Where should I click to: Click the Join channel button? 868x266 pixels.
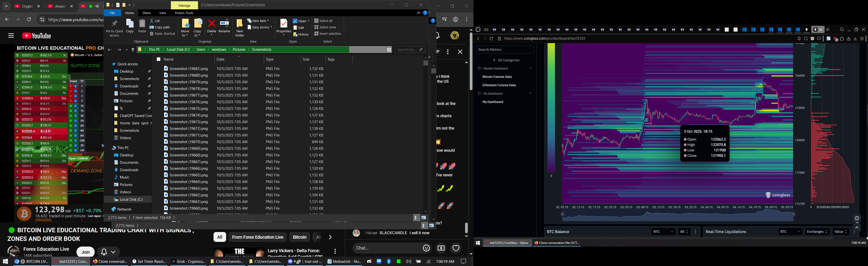[86, 252]
